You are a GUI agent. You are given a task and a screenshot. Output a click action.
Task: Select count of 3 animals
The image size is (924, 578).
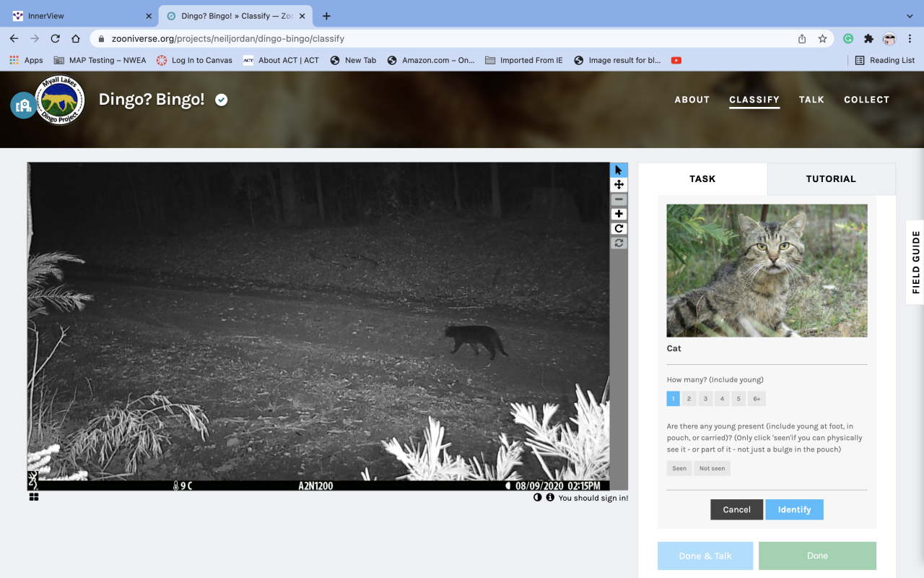click(x=706, y=399)
